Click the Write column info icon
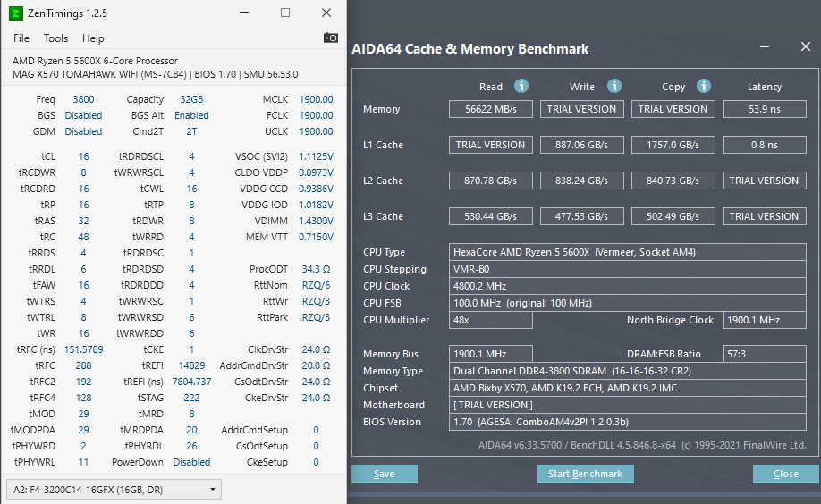Screen dimensions: 821x504 (614, 86)
